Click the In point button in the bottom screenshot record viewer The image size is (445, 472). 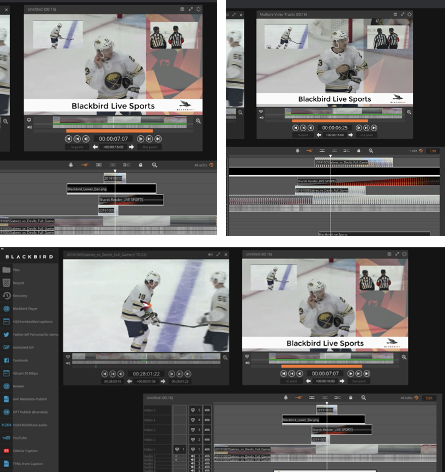coord(292,381)
